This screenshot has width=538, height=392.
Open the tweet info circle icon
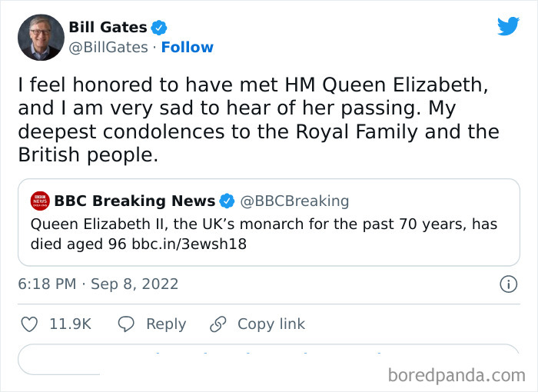pos(508,284)
